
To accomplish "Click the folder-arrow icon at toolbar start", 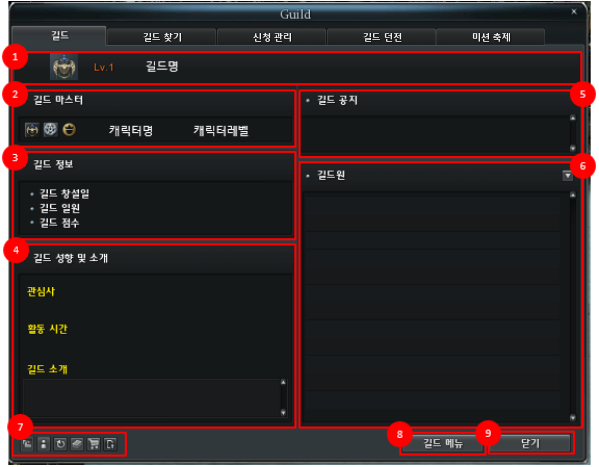I will [x=27, y=444].
